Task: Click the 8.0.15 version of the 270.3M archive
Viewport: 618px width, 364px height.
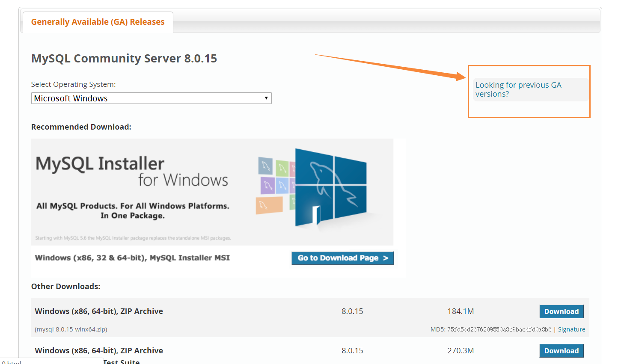Action: (352, 351)
